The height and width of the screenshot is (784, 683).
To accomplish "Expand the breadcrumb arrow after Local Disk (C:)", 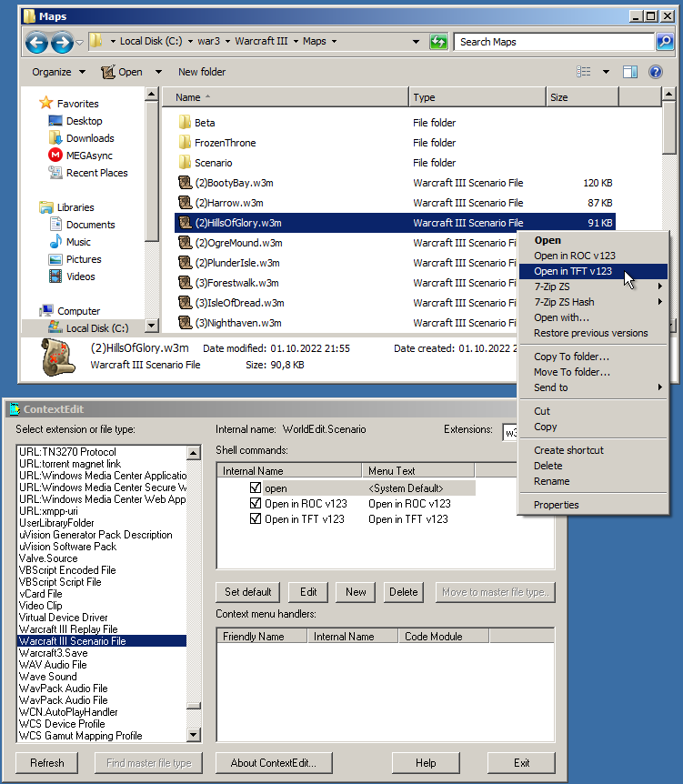I will pos(190,42).
